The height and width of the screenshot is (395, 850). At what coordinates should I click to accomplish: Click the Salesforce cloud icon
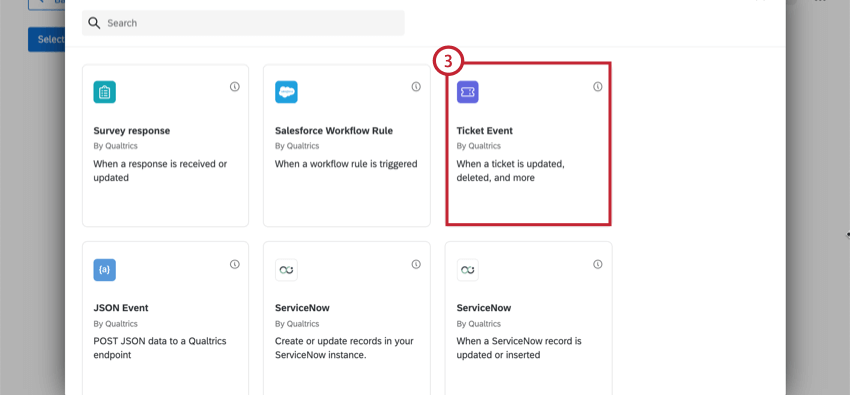point(286,92)
